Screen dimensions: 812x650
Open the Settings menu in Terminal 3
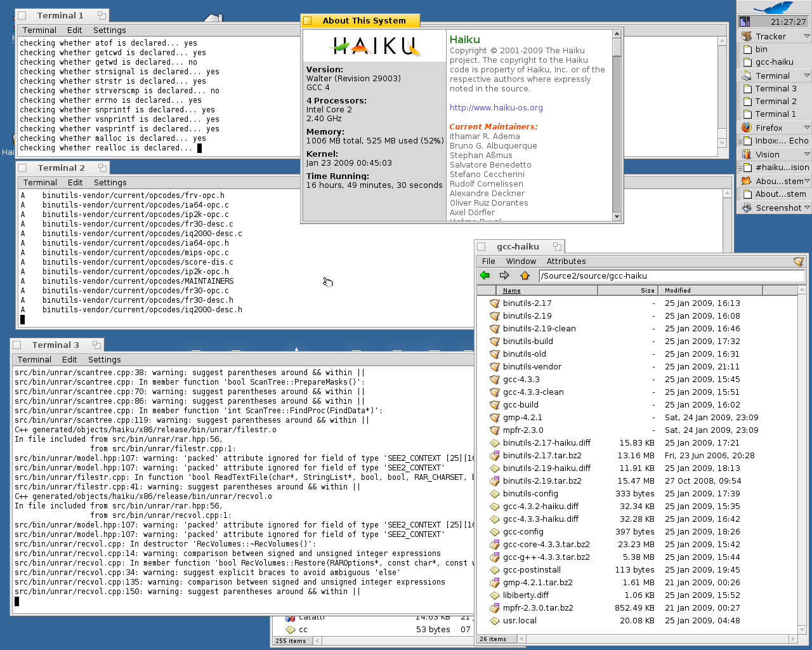click(104, 360)
